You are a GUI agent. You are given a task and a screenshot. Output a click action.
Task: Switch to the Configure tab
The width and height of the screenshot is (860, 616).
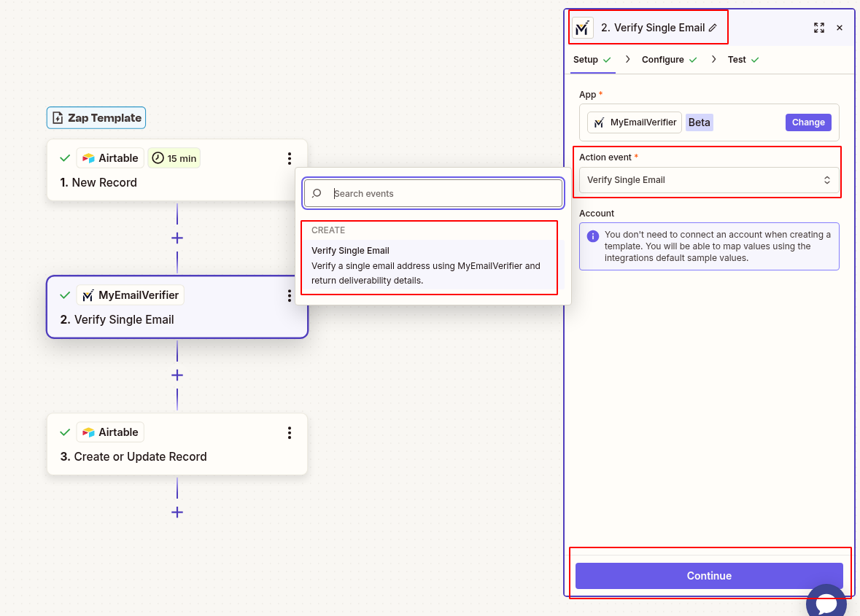(662, 59)
